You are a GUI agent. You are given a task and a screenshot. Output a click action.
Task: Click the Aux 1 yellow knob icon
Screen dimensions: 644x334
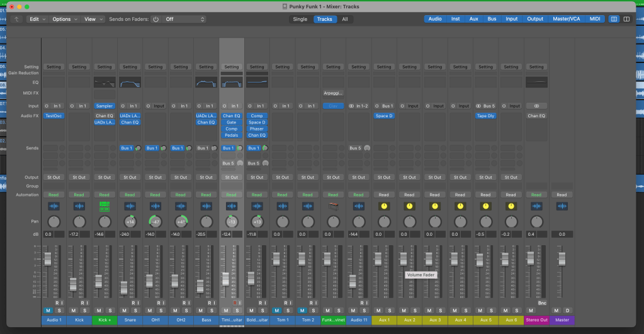click(384, 206)
